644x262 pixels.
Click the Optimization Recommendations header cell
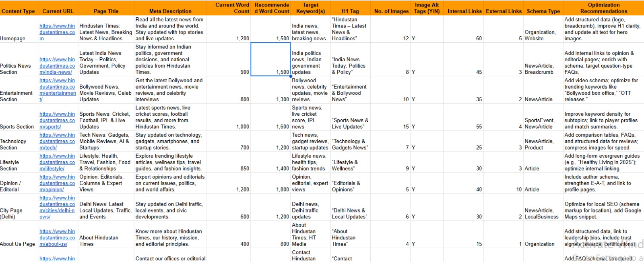pos(603,8)
